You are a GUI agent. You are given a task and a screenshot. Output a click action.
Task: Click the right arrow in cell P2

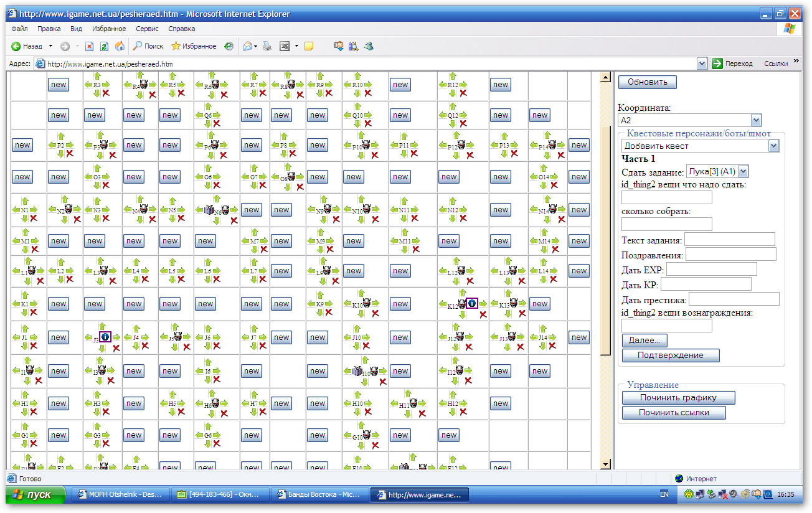click(x=70, y=145)
